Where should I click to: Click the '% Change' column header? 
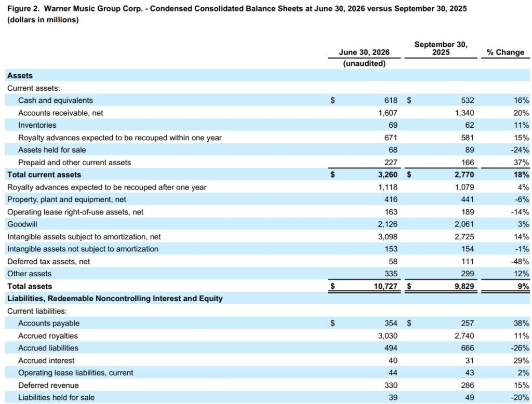(x=505, y=52)
